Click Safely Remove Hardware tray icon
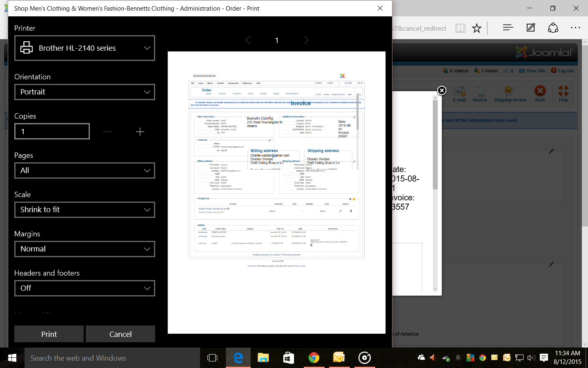The width and height of the screenshot is (588, 368). (x=446, y=358)
